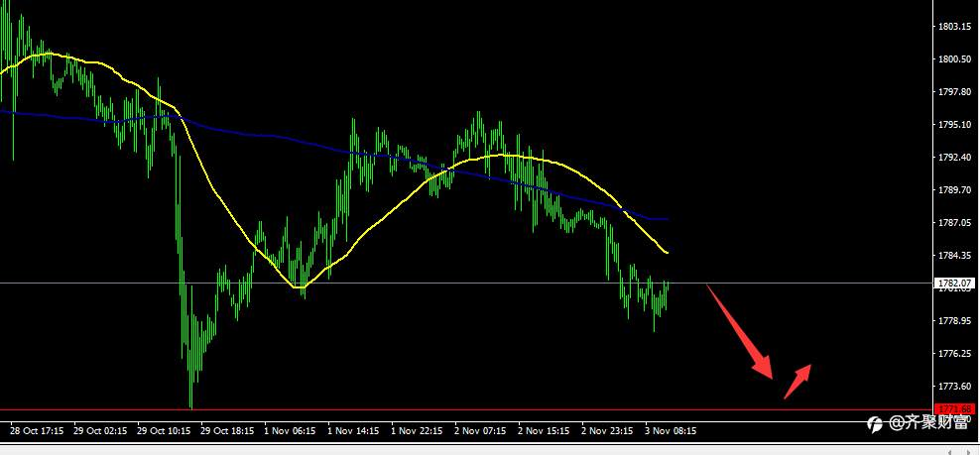
Task: Click the 1803.15 price axis label
Action: tap(954, 26)
